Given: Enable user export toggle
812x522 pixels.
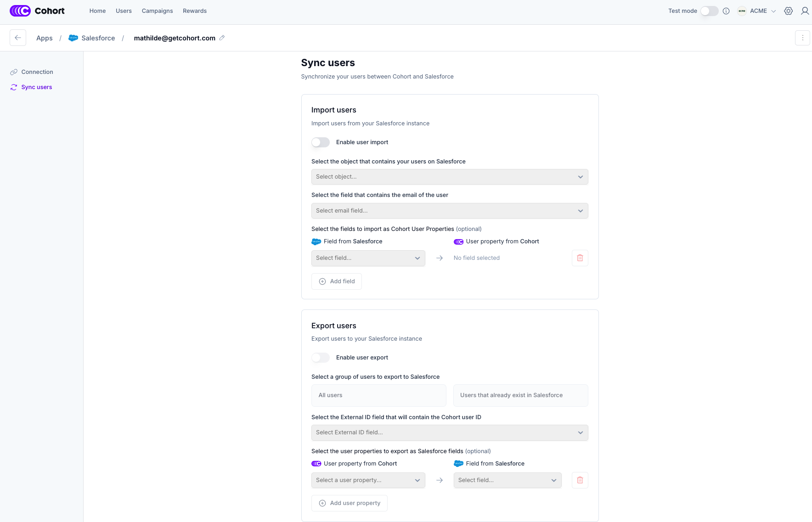Looking at the screenshot, I should pos(321,358).
